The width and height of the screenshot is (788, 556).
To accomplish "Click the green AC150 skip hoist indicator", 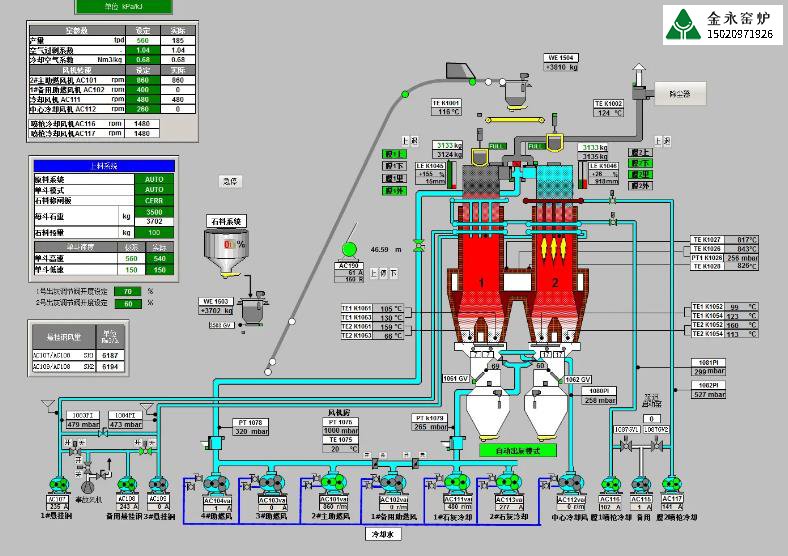I will 349,248.
